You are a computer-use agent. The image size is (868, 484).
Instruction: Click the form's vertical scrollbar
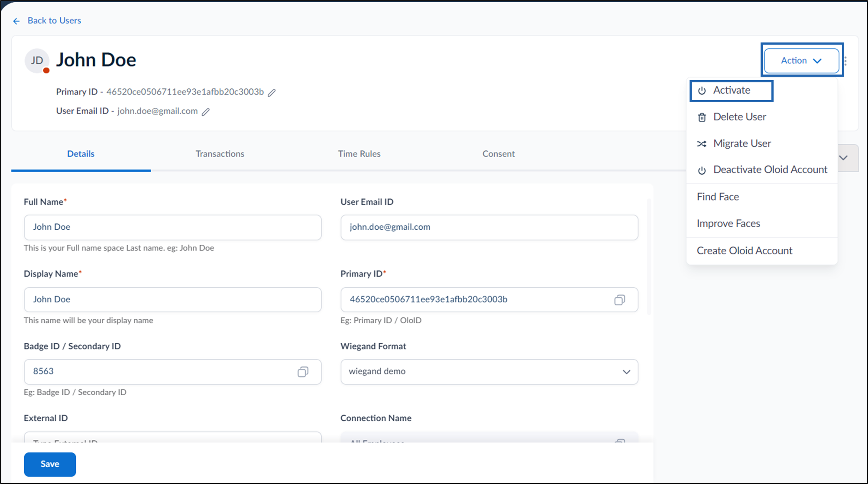649,257
